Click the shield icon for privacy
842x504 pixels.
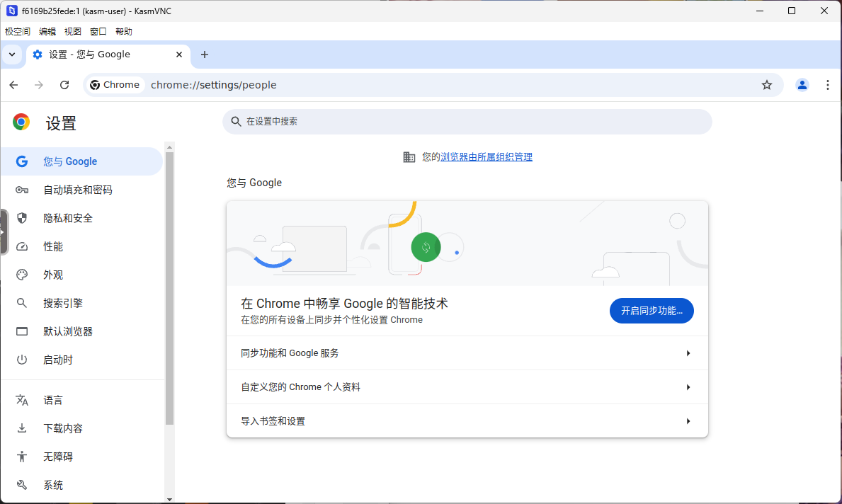[22, 218]
